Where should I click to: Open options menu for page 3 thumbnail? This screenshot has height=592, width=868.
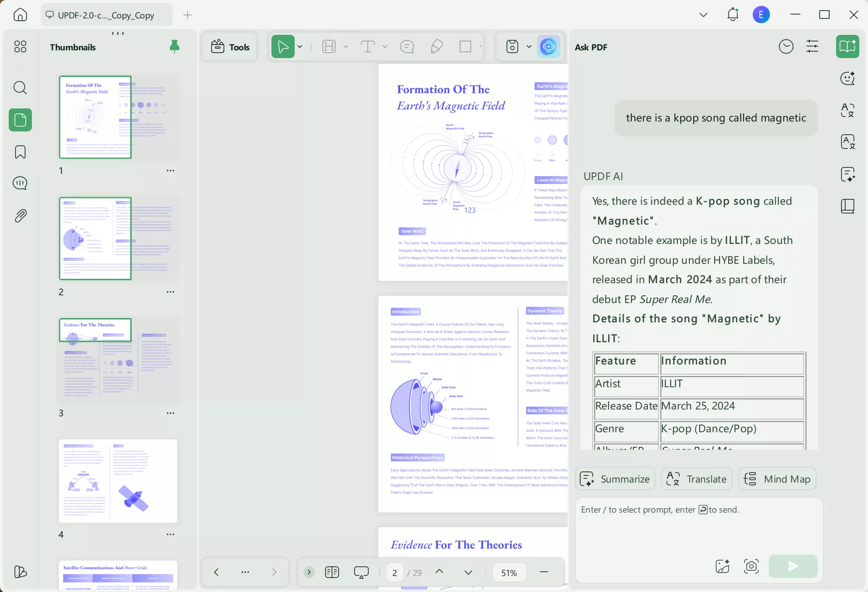tap(170, 413)
